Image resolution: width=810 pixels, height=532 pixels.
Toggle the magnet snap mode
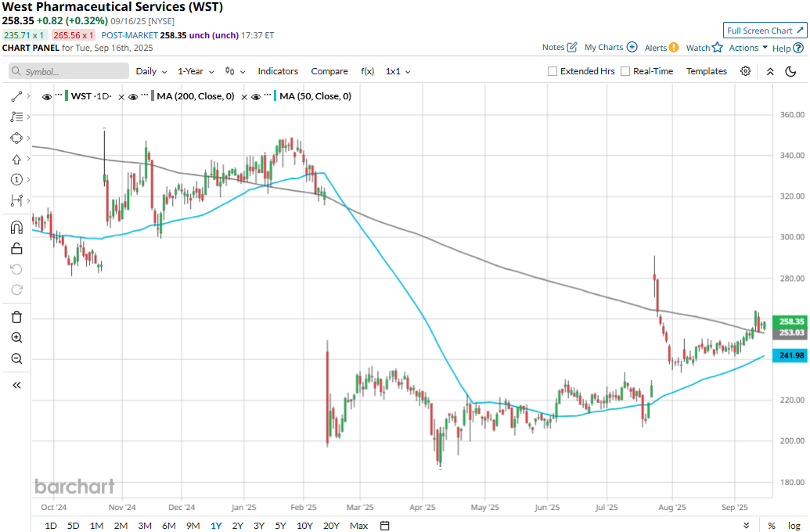(16, 227)
